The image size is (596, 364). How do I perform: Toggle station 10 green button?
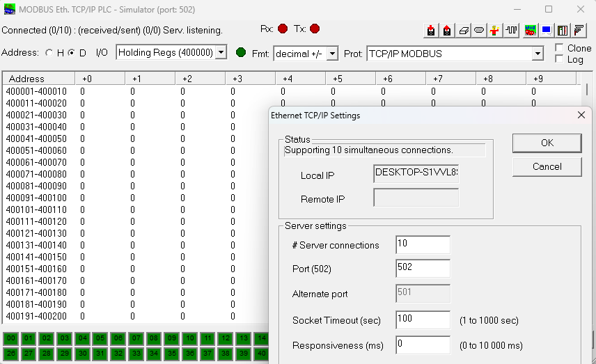(x=190, y=338)
